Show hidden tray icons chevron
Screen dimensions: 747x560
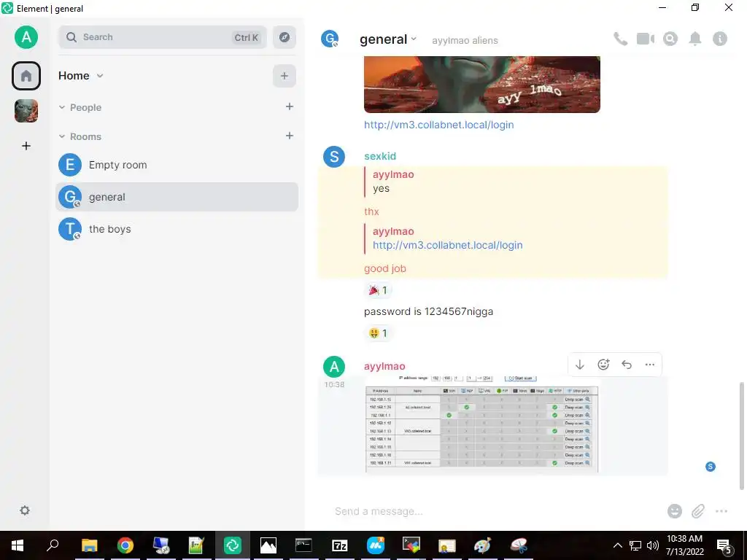click(617, 545)
